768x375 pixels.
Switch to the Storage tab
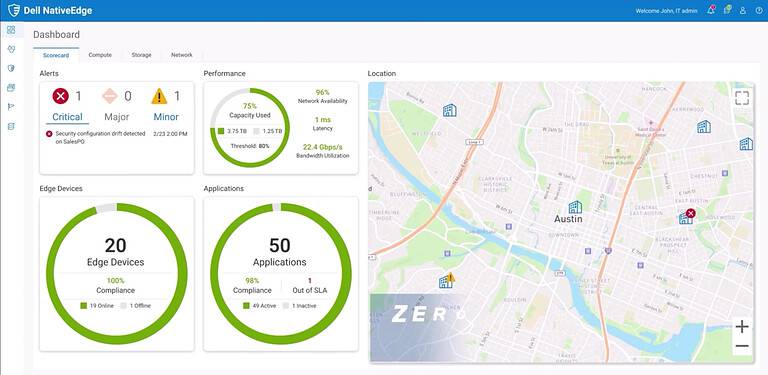tap(141, 55)
